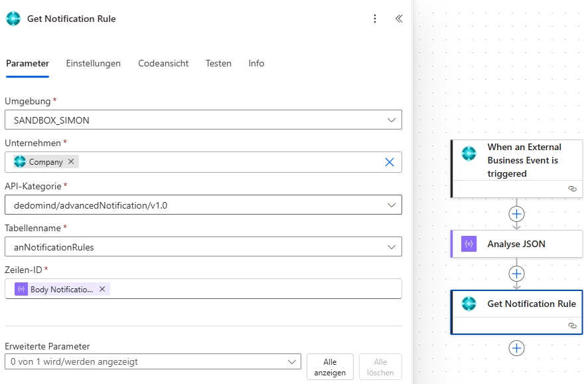The image size is (588, 384).
Task: Open the Codeansicht tab
Action: [x=163, y=64]
